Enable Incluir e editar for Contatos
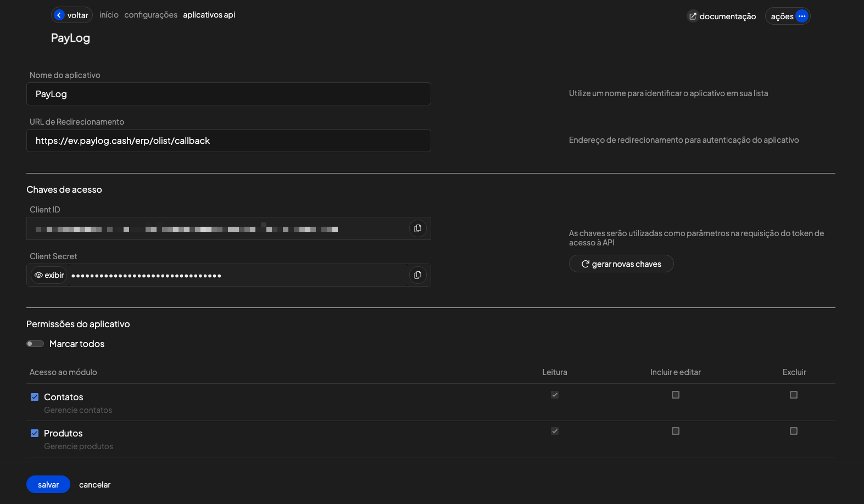 pos(676,395)
